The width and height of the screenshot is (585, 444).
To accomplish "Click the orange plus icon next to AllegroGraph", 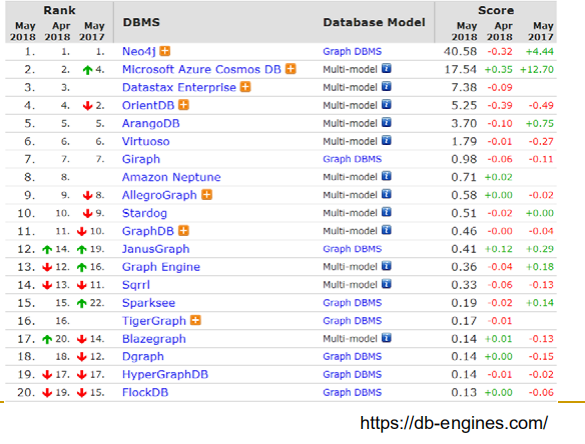I will pyautogui.click(x=207, y=195).
